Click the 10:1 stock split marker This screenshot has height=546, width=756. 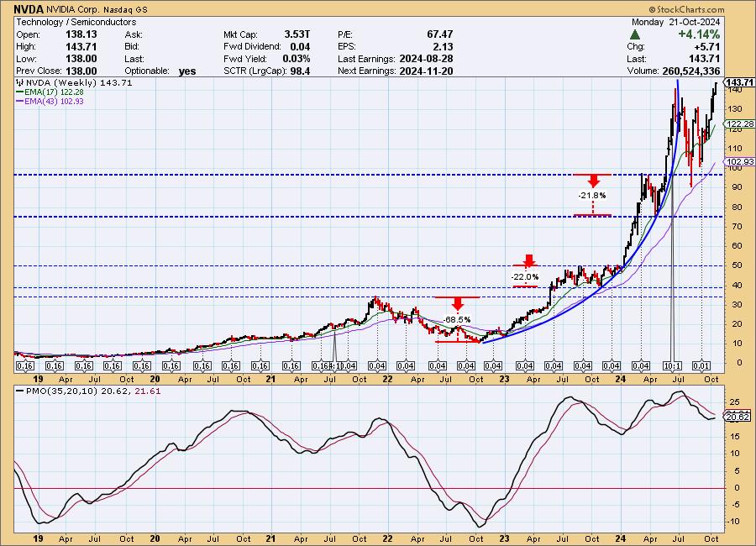(x=672, y=366)
